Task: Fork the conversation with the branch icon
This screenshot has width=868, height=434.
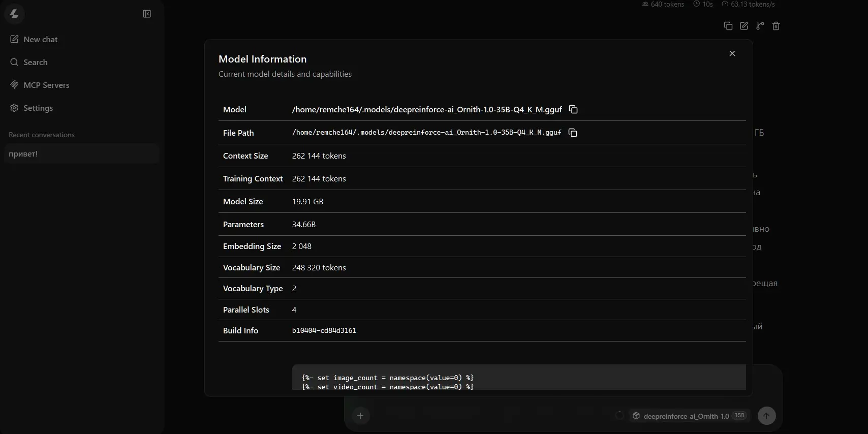Action: 760,26
